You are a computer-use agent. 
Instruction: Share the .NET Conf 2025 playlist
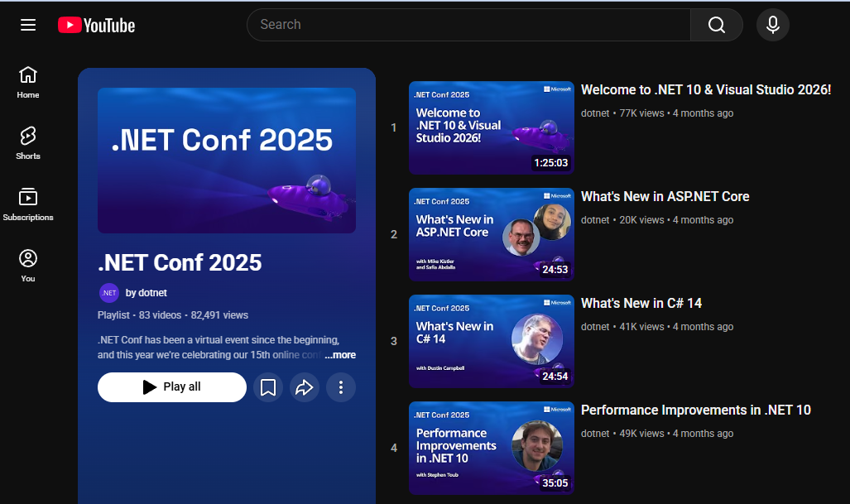(304, 386)
